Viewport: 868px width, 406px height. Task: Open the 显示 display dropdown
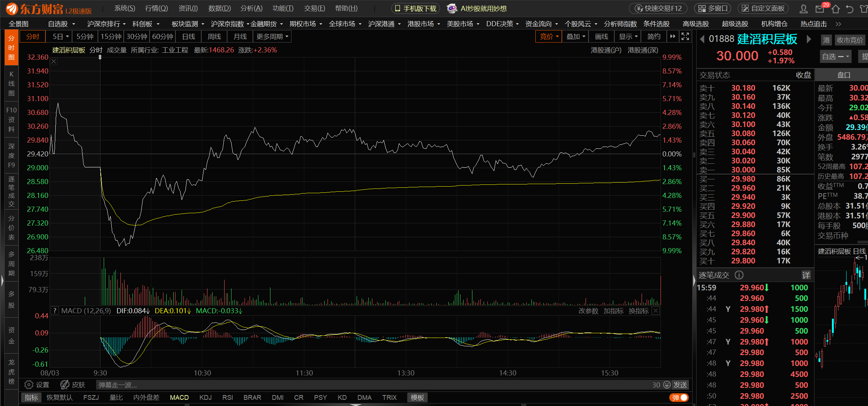628,36
